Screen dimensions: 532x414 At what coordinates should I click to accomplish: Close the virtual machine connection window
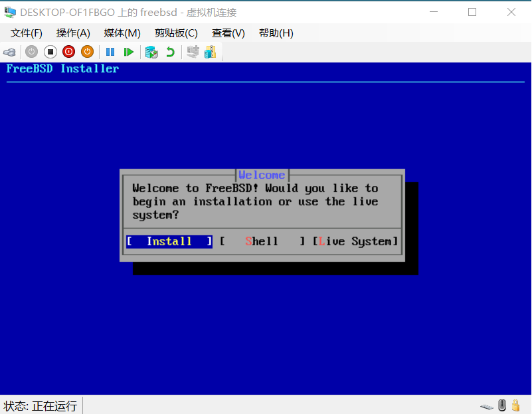(x=511, y=12)
